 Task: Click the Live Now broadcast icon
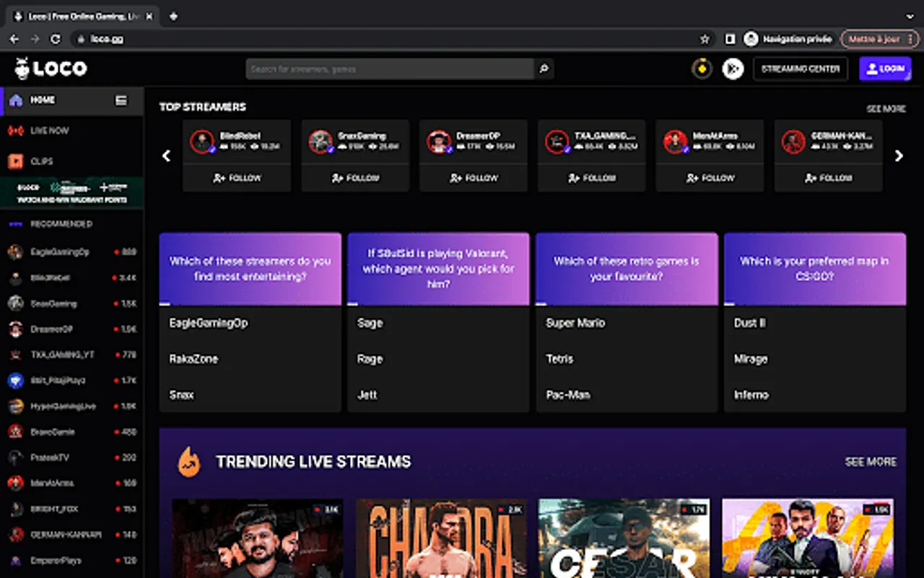(x=16, y=131)
